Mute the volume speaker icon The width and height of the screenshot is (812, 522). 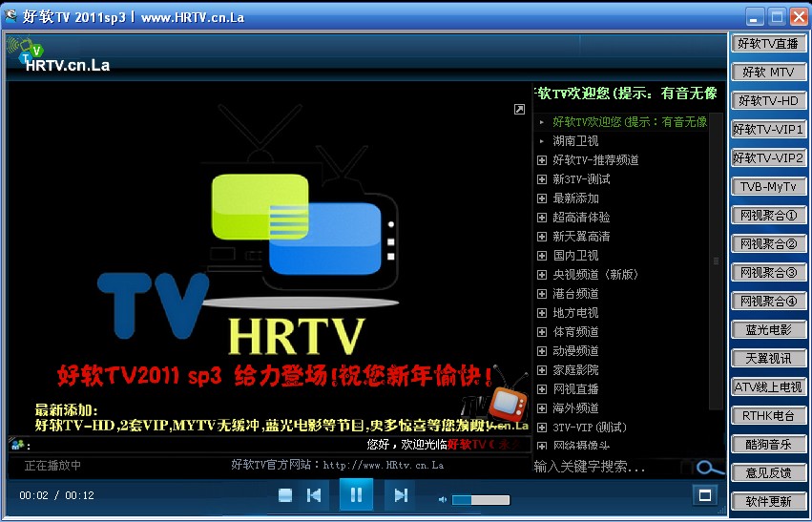[x=442, y=500]
